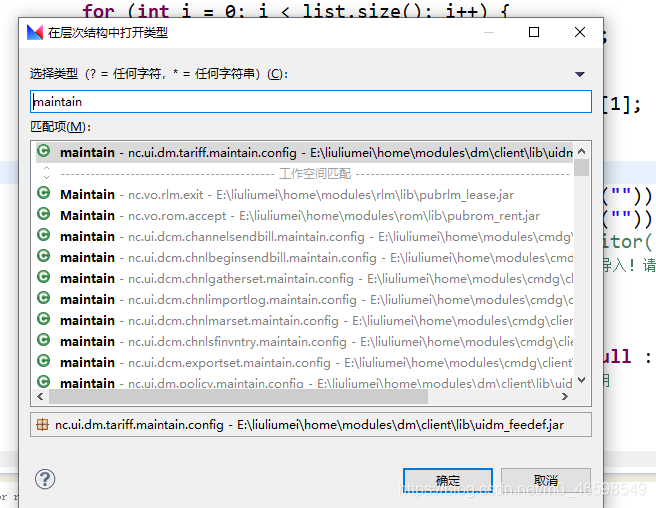The width and height of the screenshot is (656, 508).
Task: Select Maintain in nc.vo.rom.accept
Action: (x=304, y=216)
